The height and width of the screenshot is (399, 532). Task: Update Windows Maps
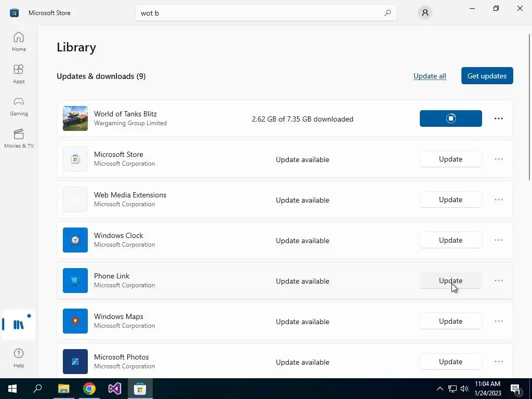(450, 321)
